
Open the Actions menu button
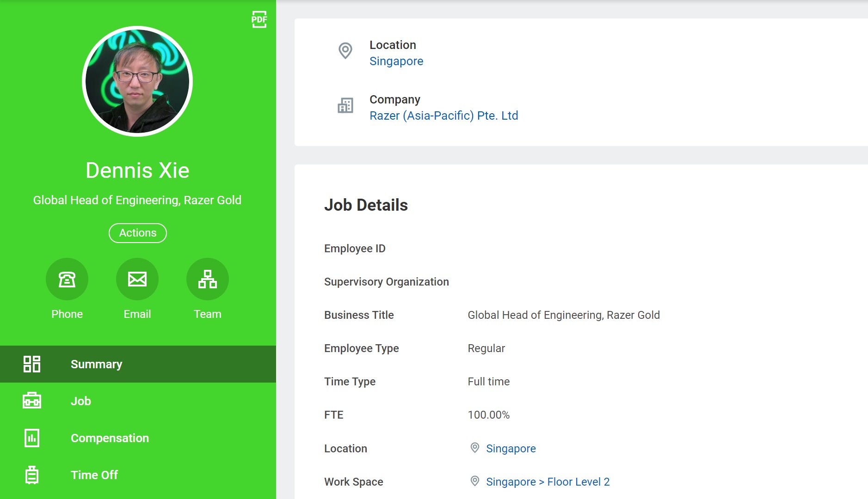138,233
